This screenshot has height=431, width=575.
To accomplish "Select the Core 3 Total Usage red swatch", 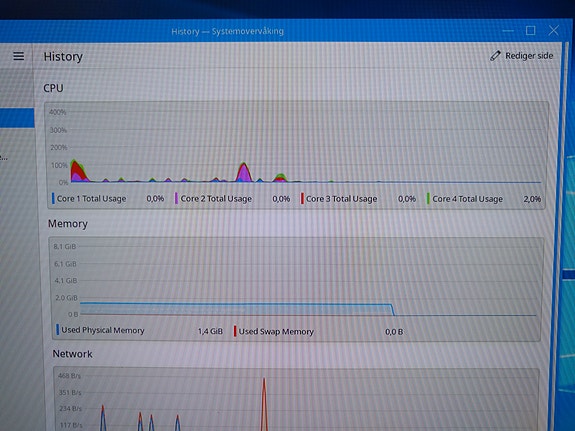I will click(x=302, y=198).
